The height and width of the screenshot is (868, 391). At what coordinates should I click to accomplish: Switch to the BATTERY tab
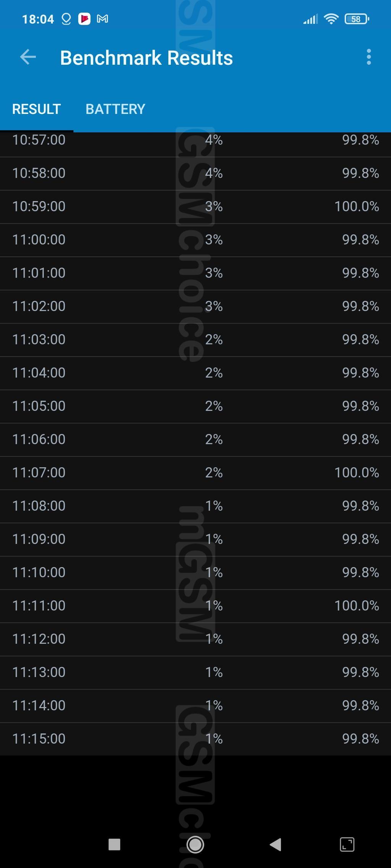(115, 109)
